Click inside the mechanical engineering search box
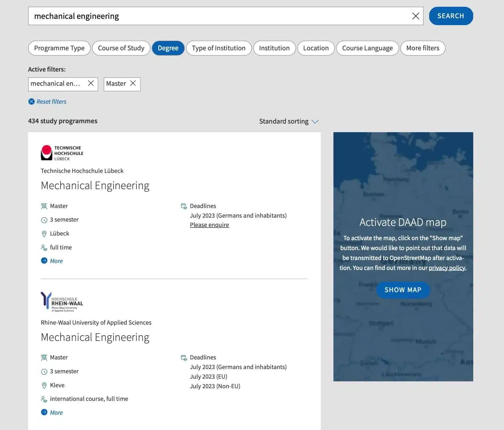The image size is (504, 430). (x=219, y=16)
